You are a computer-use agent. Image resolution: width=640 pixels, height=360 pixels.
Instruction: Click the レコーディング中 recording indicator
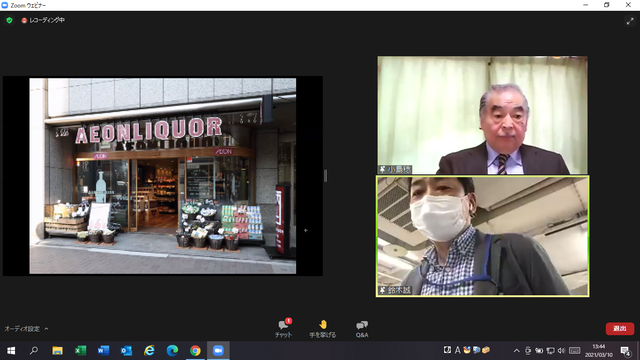click(43, 20)
